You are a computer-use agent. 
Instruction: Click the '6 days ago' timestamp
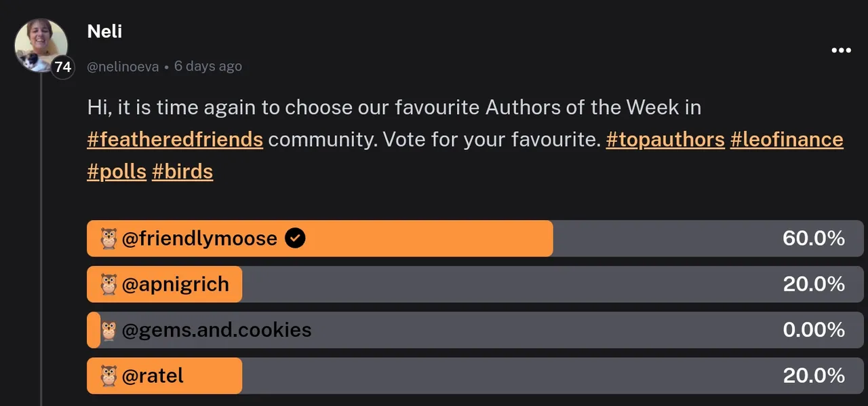tap(208, 67)
